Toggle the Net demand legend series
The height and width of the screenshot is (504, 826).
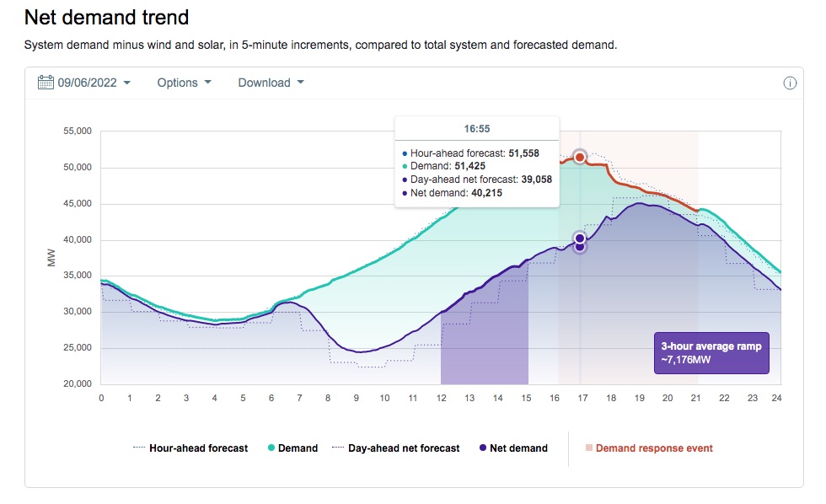coord(518,448)
